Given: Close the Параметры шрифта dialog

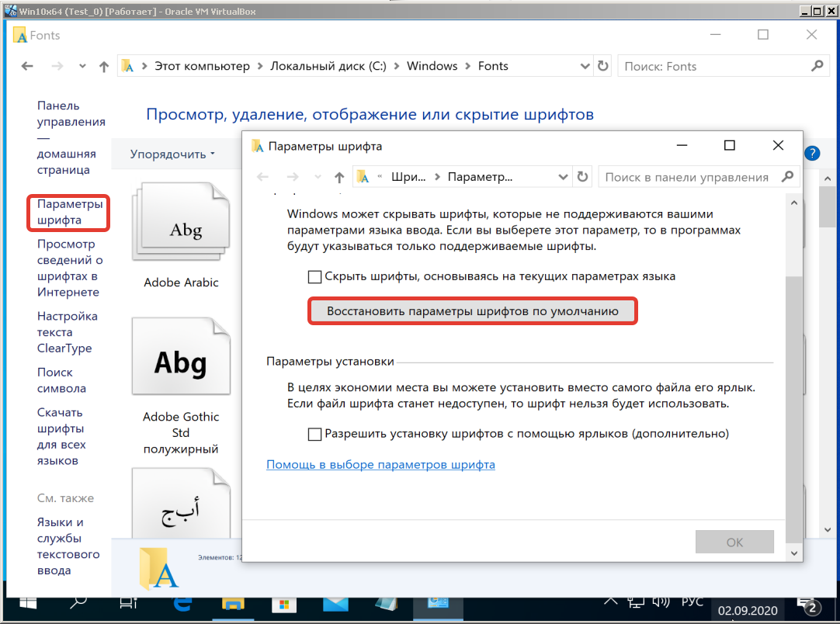Looking at the screenshot, I should (778, 145).
